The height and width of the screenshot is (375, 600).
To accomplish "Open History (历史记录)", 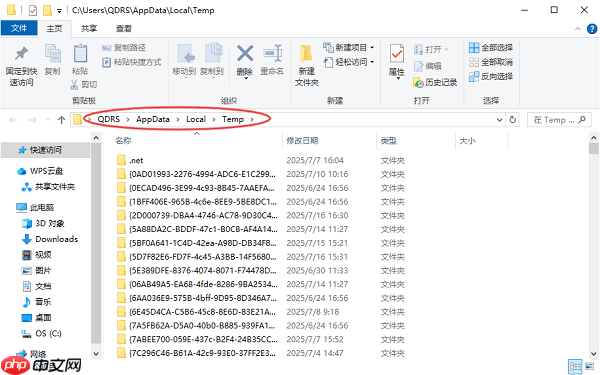I will pos(435,82).
